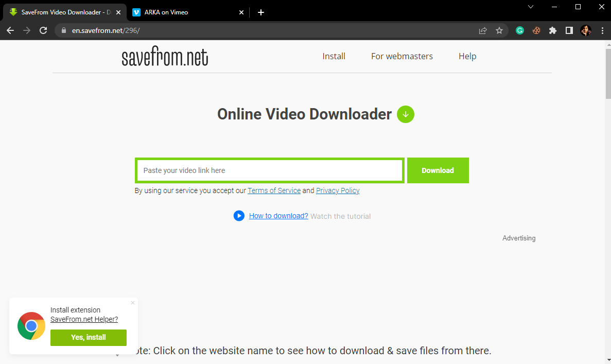The width and height of the screenshot is (611, 364).
Task: Open the Chrome three-dot menu
Action: coord(602,30)
